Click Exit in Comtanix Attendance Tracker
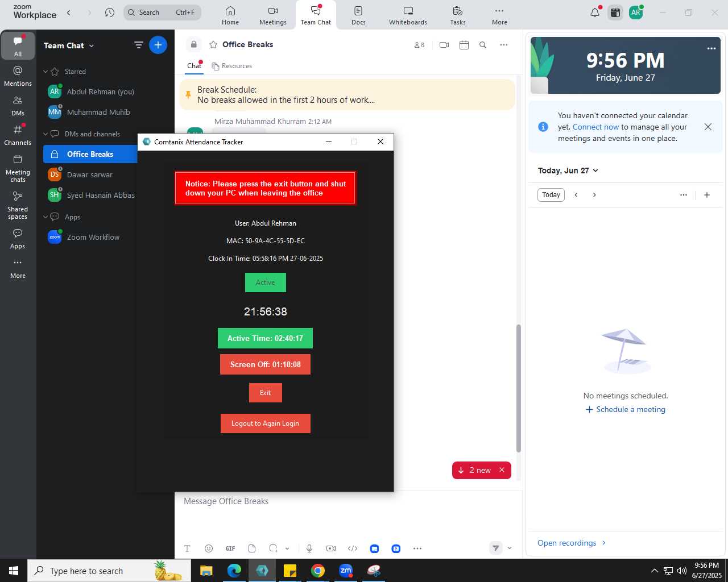 click(x=265, y=393)
